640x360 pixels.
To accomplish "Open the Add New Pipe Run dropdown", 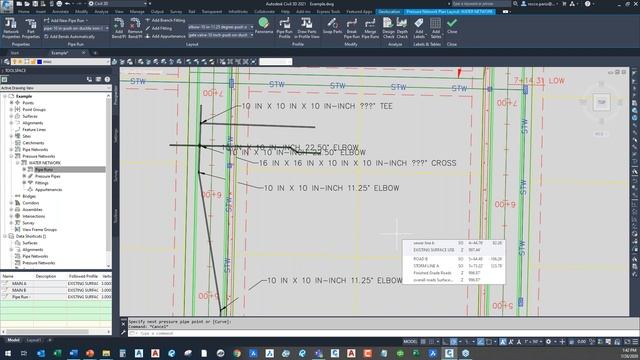I will coord(66,20).
